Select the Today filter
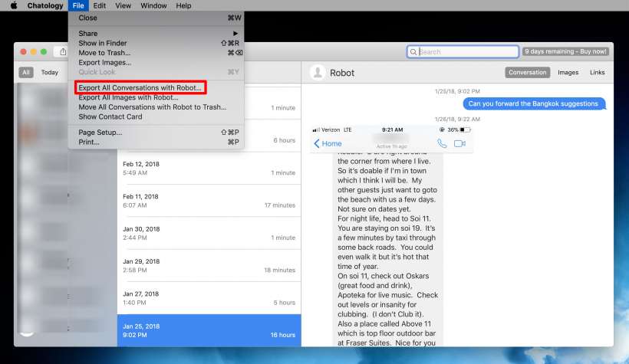 click(x=50, y=72)
